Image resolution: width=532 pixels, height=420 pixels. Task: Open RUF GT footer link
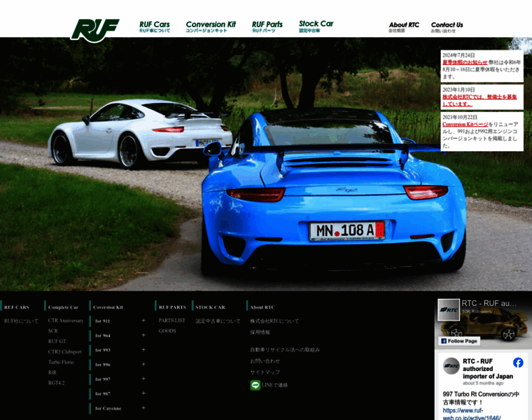pyautogui.click(x=57, y=342)
